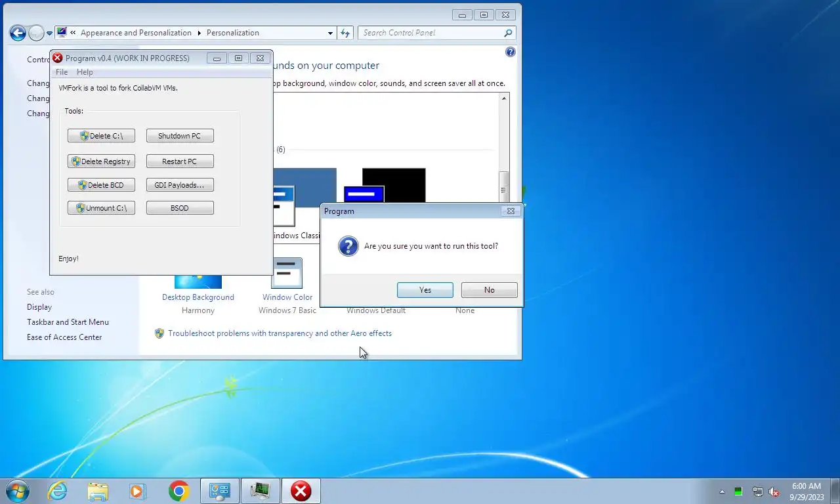Open Windows Media Player from taskbar

tap(137, 491)
